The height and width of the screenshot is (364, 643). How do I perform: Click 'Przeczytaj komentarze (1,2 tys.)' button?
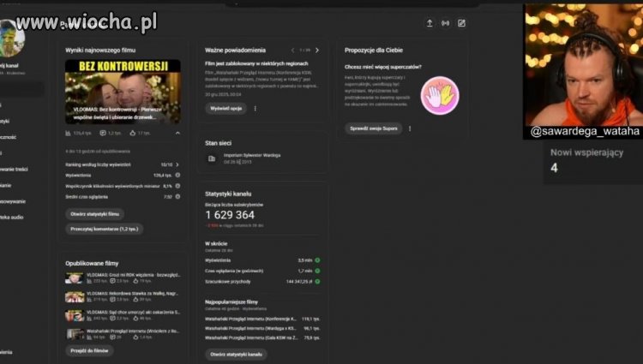click(104, 229)
